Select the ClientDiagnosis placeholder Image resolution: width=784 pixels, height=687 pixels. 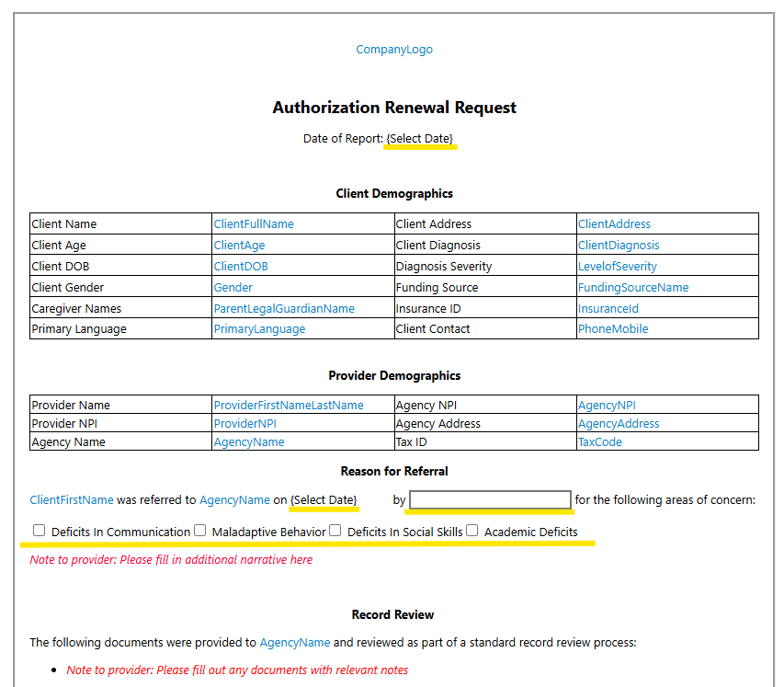coord(619,246)
